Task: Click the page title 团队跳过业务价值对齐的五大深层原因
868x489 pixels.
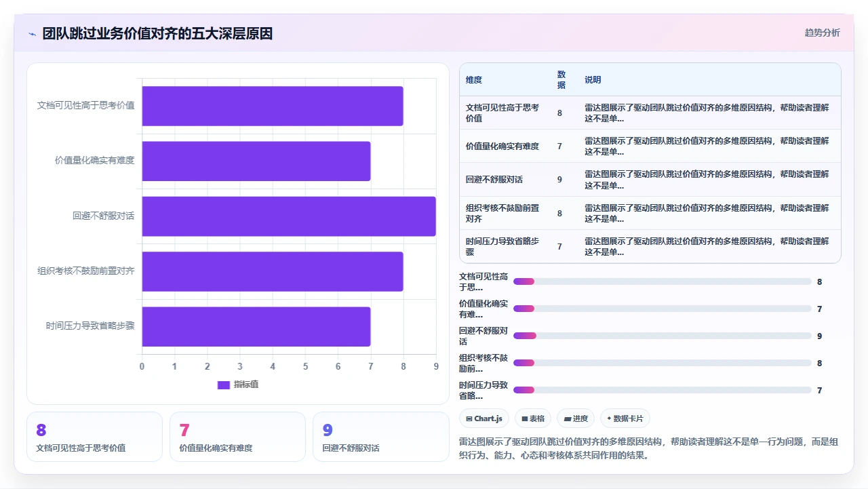Action: click(x=157, y=34)
